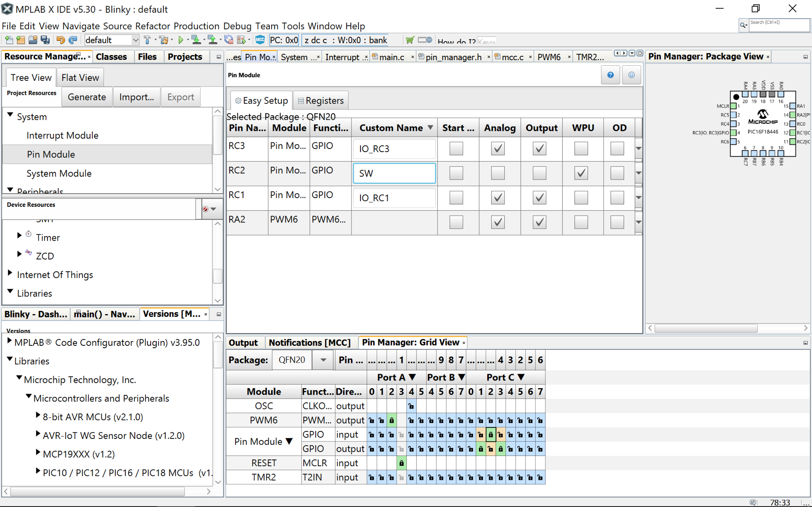Viewport: 812px width, 507px height.
Task: Expand 8-bit AVR MCUs library node
Action: pos(38,415)
